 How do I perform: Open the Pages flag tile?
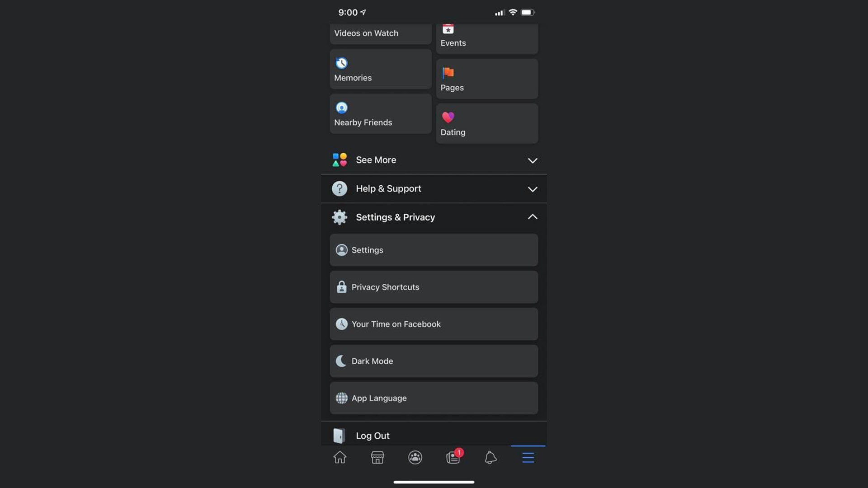487,79
